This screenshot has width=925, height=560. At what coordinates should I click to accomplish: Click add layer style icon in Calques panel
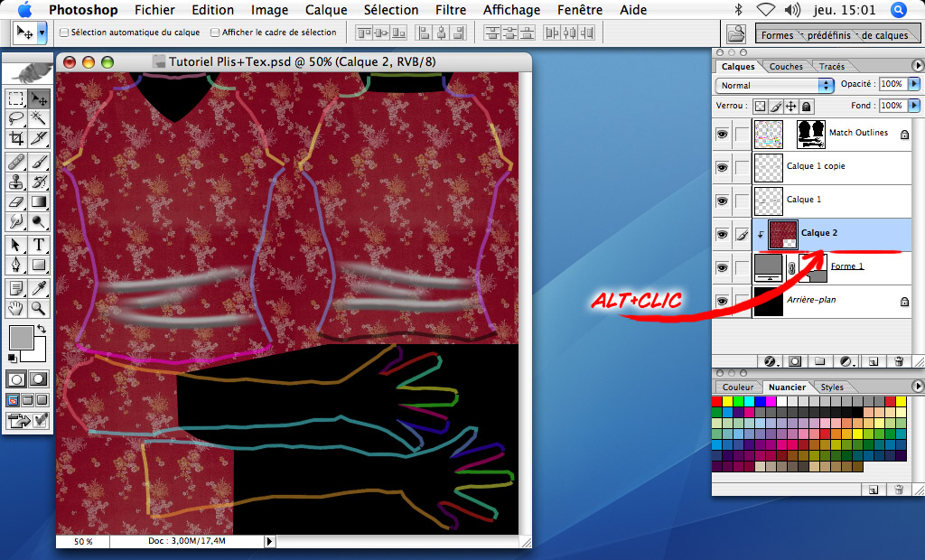pyautogui.click(x=770, y=361)
